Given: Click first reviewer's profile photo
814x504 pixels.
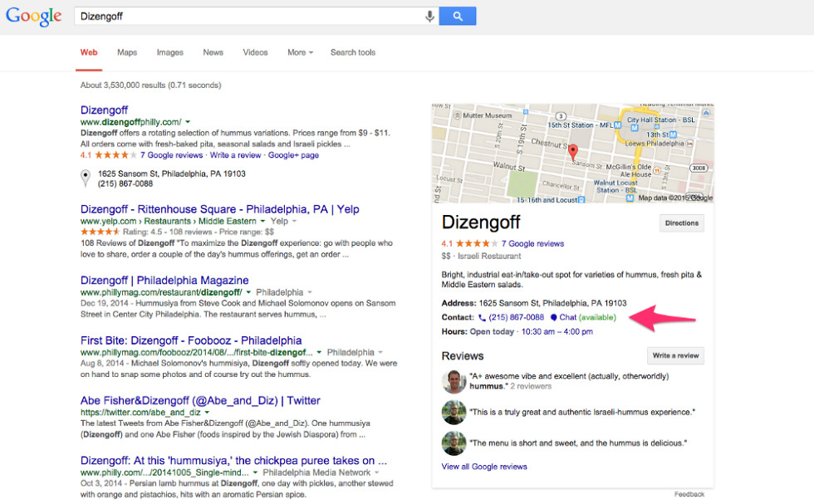Looking at the screenshot, I should click(454, 381).
